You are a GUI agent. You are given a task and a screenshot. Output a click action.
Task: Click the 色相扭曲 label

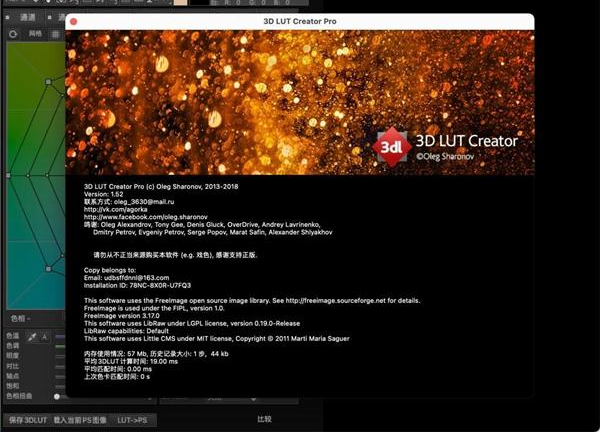19,396
